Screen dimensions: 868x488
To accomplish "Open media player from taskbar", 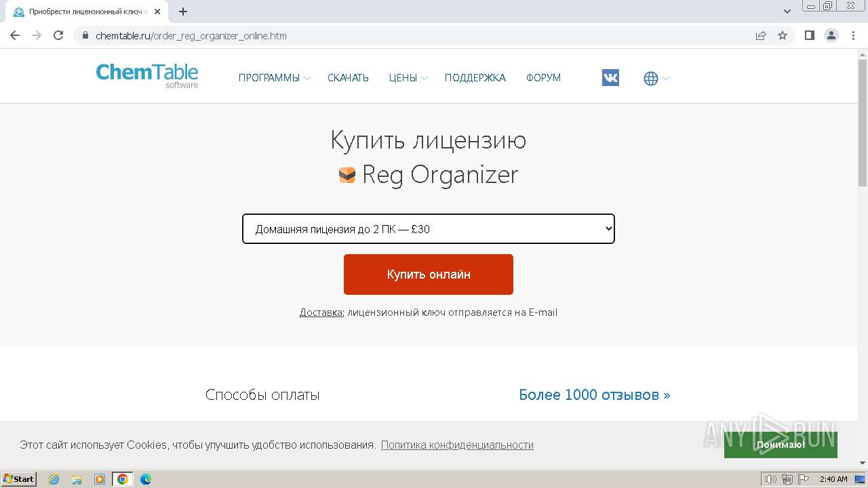I will coord(100,479).
